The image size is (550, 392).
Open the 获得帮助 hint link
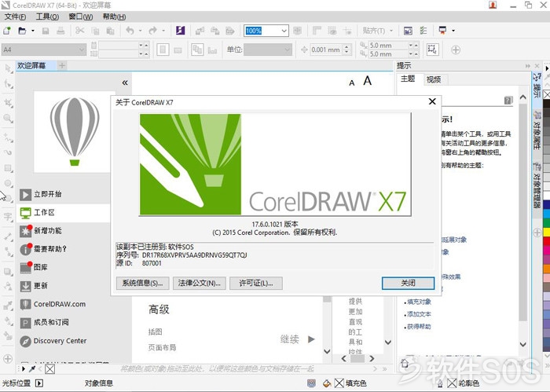419,327
